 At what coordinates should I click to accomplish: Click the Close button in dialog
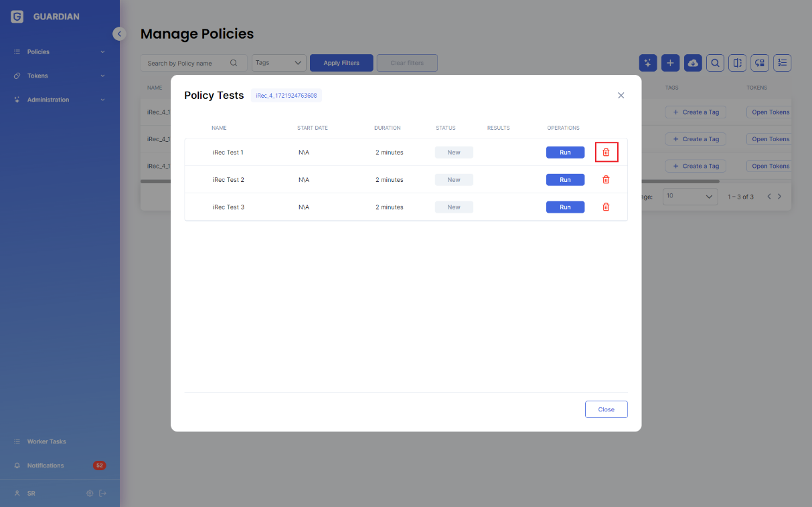tap(606, 409)
